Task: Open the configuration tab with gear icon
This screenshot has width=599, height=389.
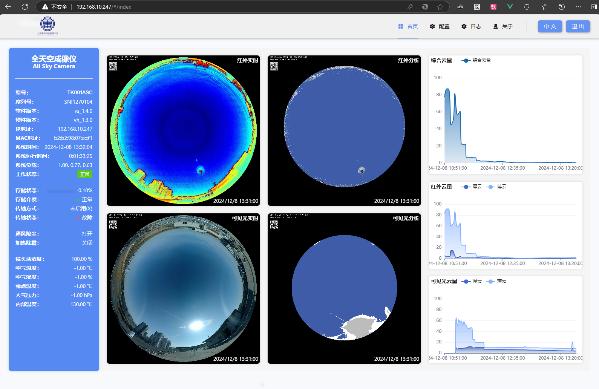Action: coord(439,26)
